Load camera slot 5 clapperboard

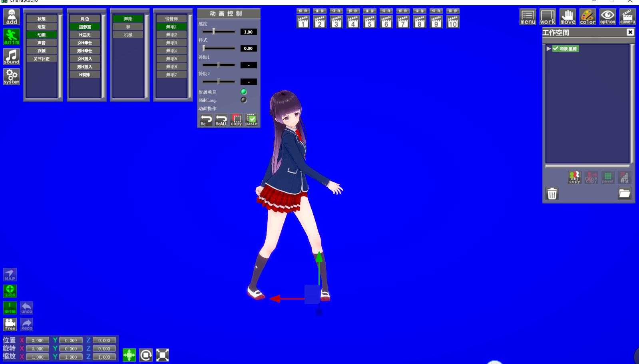point(370,22)
